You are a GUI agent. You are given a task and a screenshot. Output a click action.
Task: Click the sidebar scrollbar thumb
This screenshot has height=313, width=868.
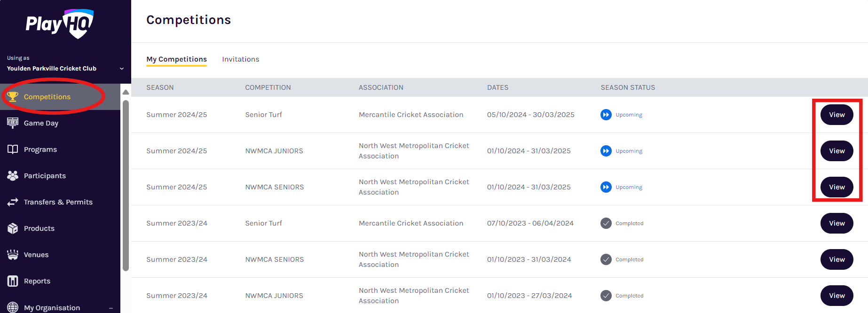(x=126, y=186)
